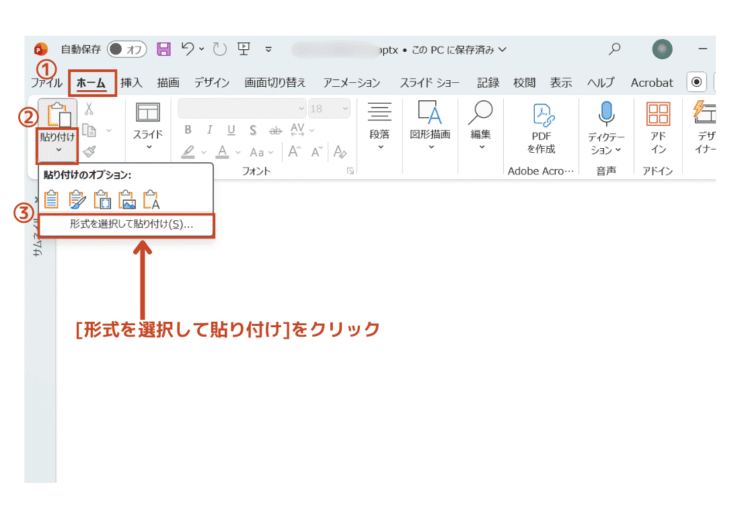
Task: Open the スライド ショー tab
Action: coord(429,83)
